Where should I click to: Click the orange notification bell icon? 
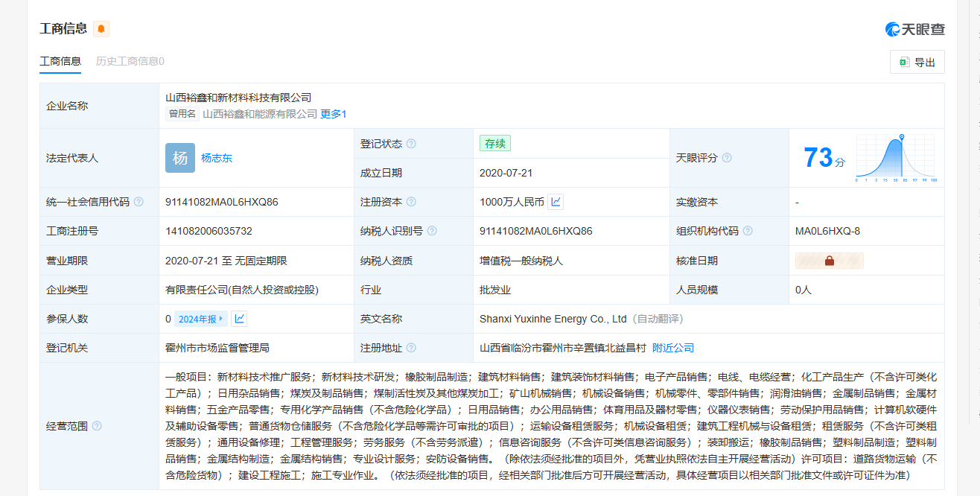pyautogui.click(x=101, y=29)
